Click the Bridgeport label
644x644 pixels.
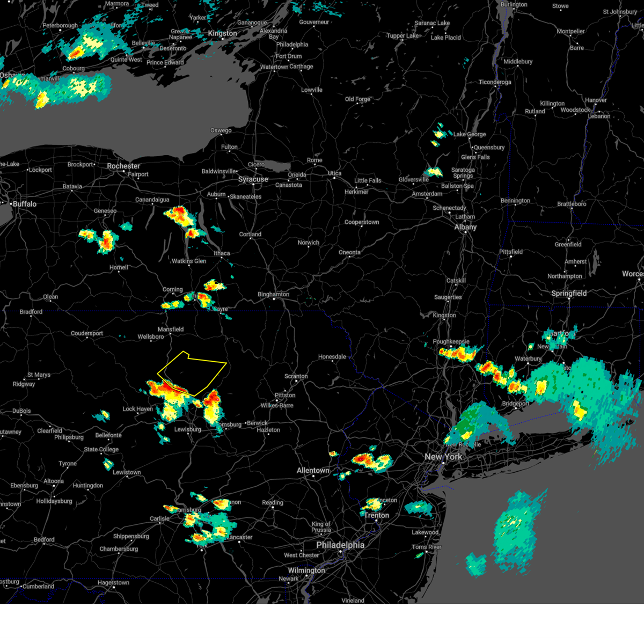click(x=516, y=404)
